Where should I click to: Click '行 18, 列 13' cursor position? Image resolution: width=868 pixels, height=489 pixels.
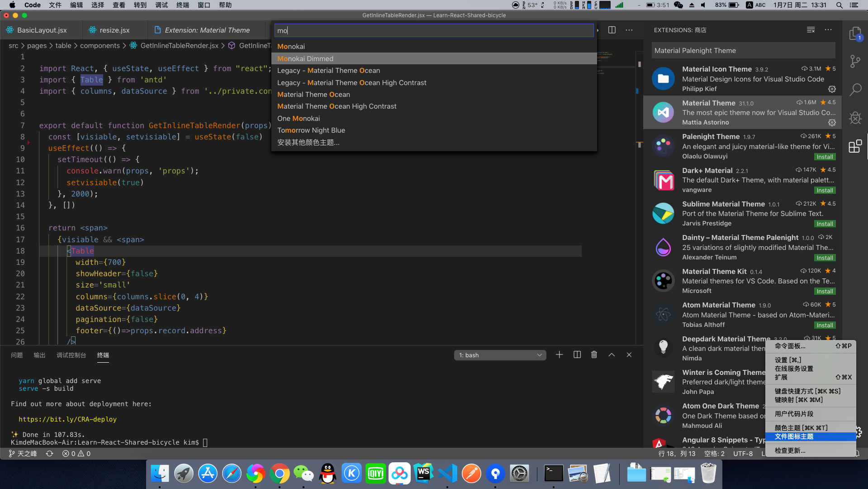[x=677, y=453]
